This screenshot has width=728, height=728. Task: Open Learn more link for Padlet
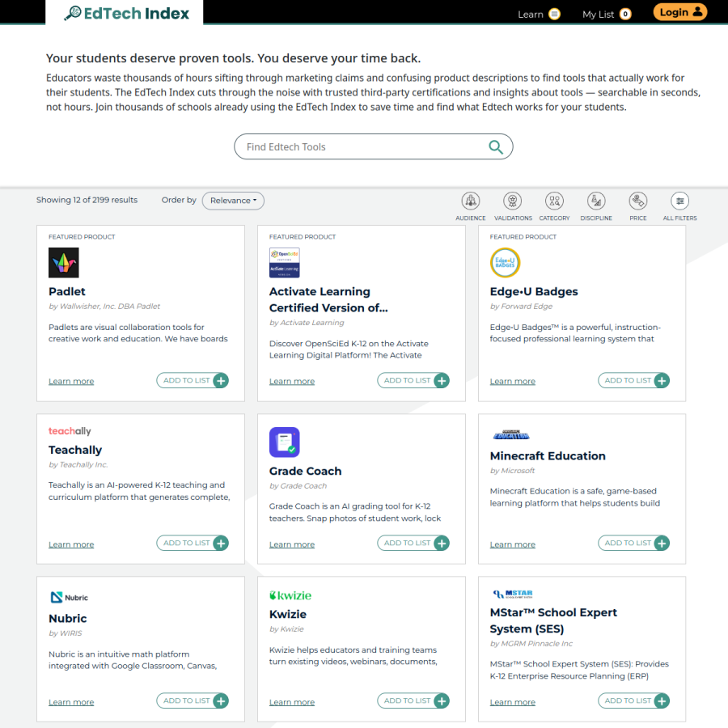71,381
